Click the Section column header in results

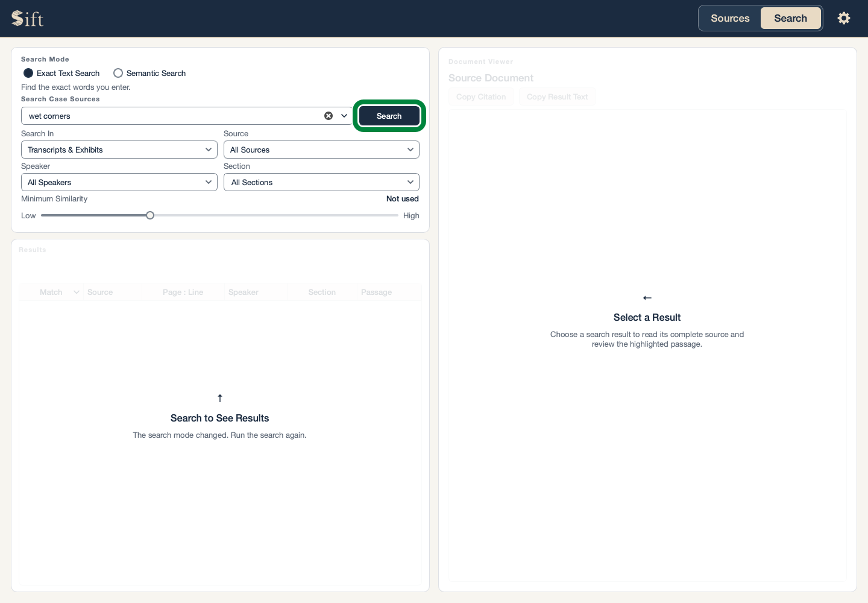coord(322,292)
